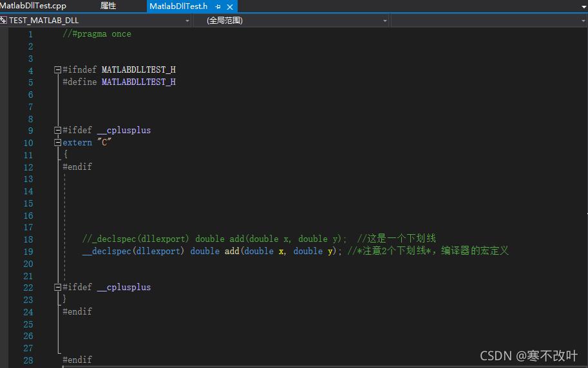Click the final #endif on line 28

(x=77, y=360)
